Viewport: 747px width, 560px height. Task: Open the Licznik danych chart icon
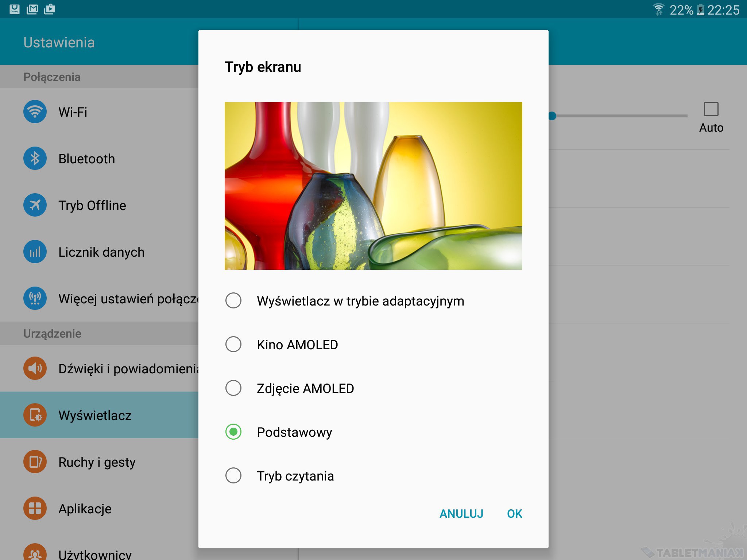tap(35, 252)
